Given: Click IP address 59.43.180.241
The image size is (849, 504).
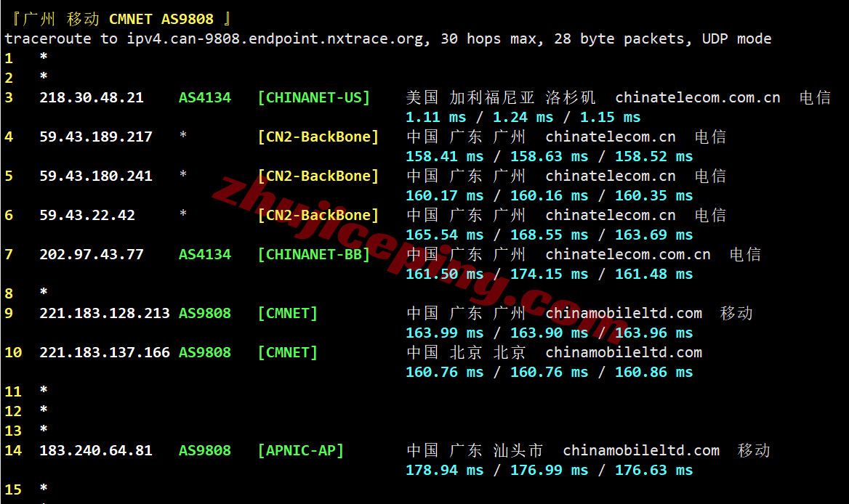Looking at the screenshot, I should coord(96,176).
